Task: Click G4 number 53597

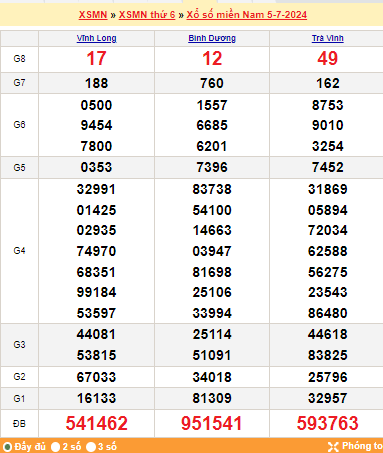Action: 97,313
